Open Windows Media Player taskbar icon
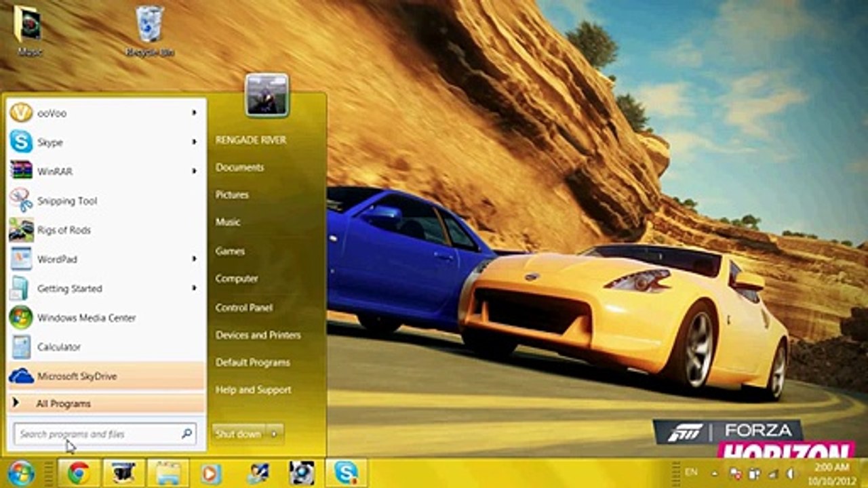The image size is (868, 488). coord(212,473)
